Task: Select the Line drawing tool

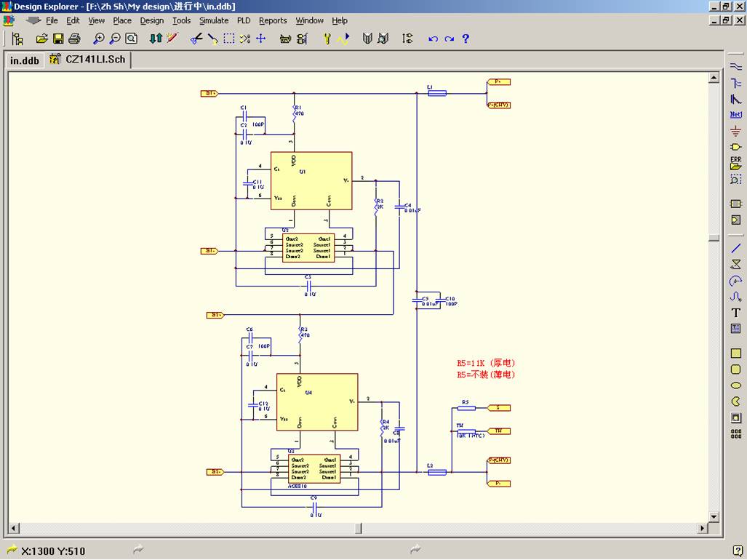Action: 736,248
